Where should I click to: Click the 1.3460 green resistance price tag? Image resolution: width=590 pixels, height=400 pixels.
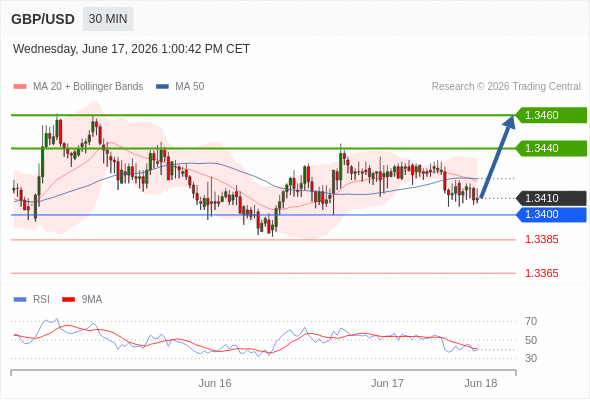pos(551,115)
